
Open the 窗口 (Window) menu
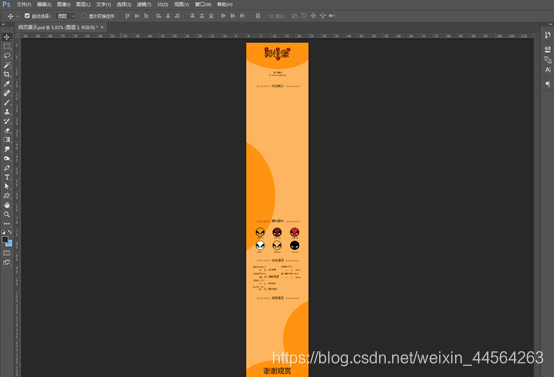pos(203,5)
